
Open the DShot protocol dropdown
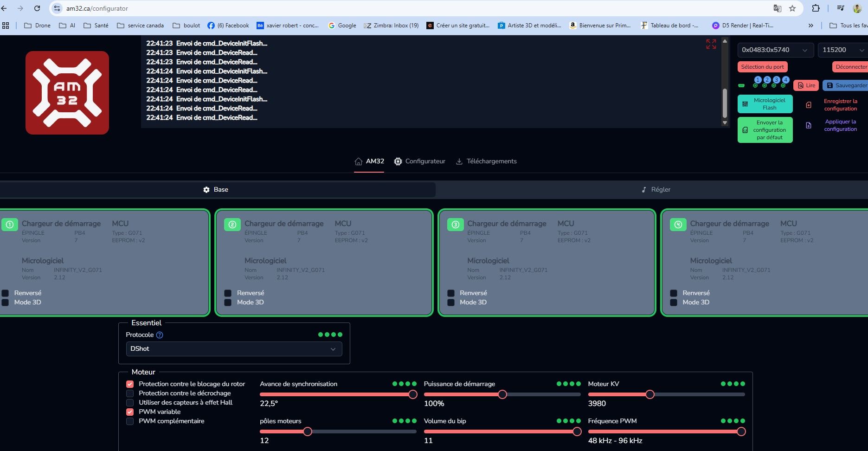[234, 349]
